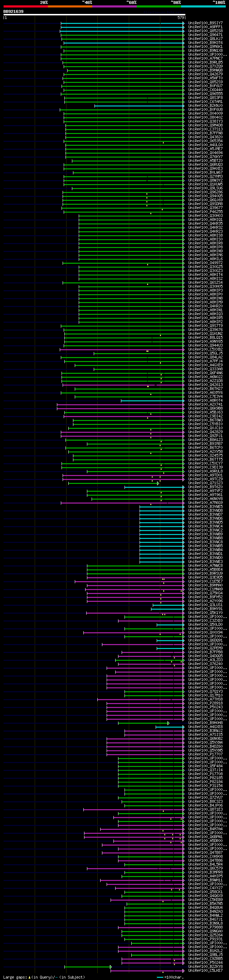The height and width of the screenshot is (980, 229).
Task: Open hit UniRef100_C4XY27
Action: tap(205, 888)
